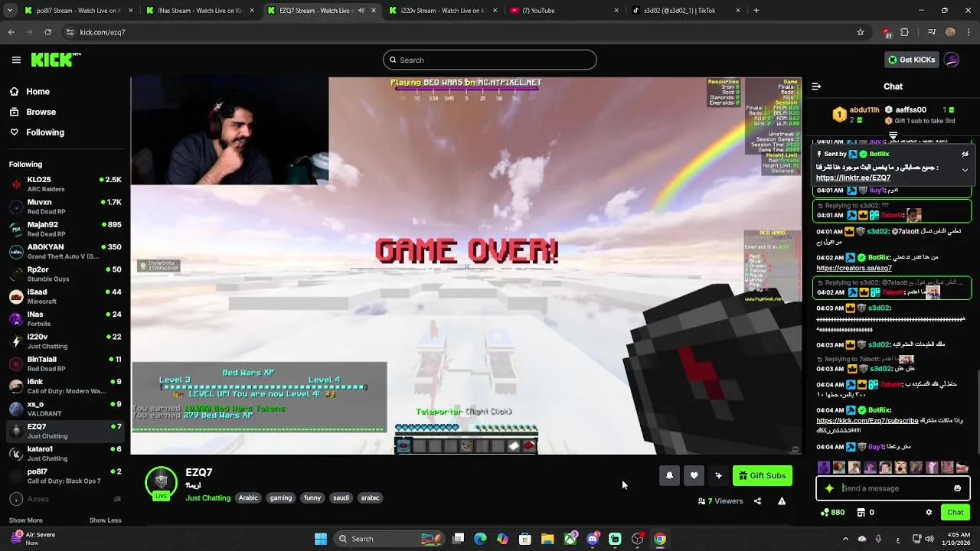The image size is (980, 551).
Task: Open the chat emoji picker
Action: point(957,488)
